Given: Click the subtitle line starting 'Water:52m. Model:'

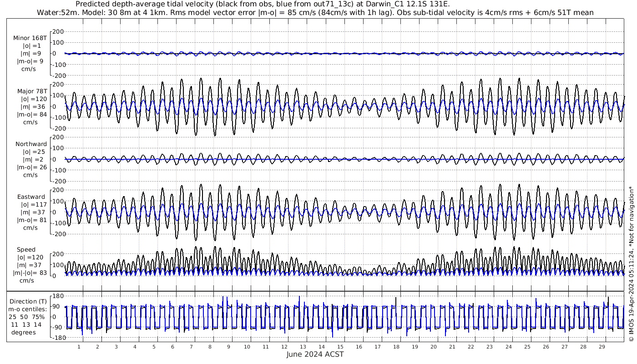Looking at the screenshot, I should (315, 13).
